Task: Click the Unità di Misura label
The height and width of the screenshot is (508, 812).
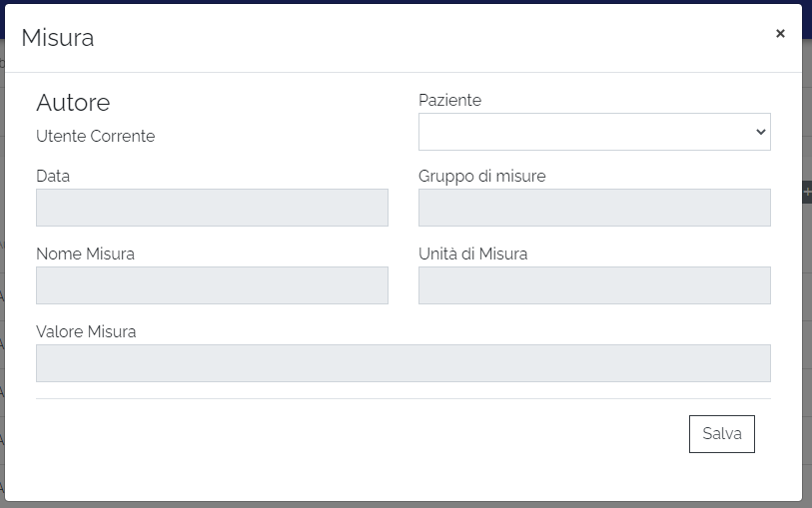Action: [x=472, y=254]
